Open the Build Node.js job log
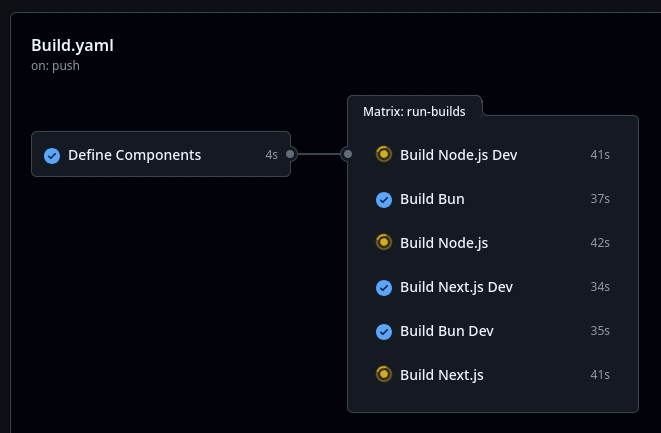 tap(492, 243)
